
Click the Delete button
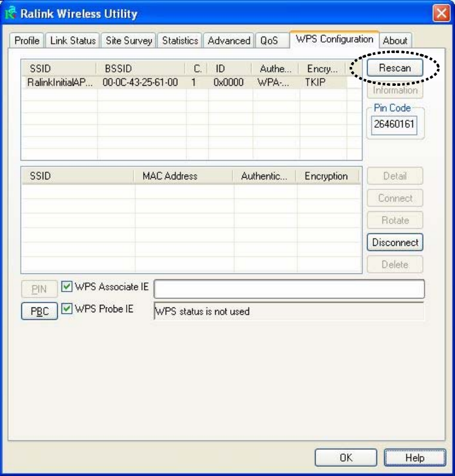(395, 264)
